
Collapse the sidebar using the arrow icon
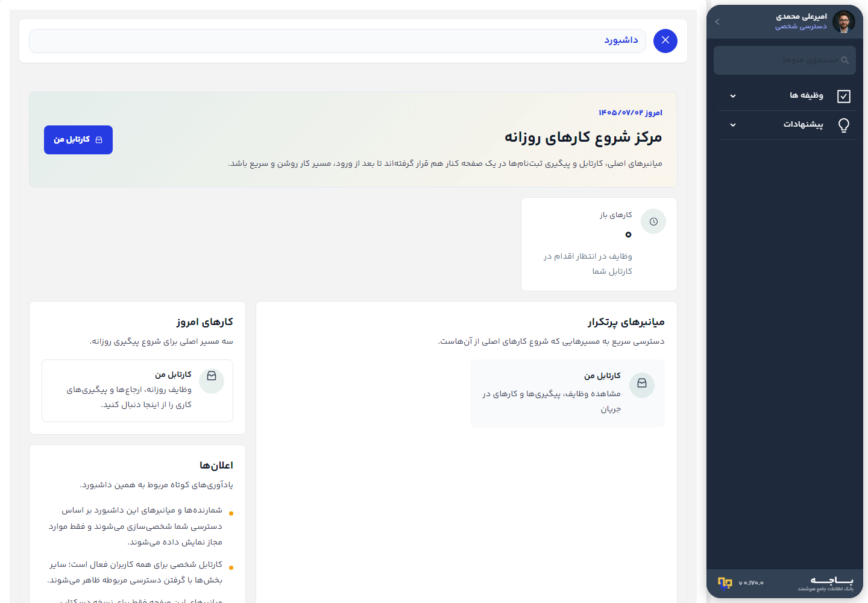[x=717, y=22]
